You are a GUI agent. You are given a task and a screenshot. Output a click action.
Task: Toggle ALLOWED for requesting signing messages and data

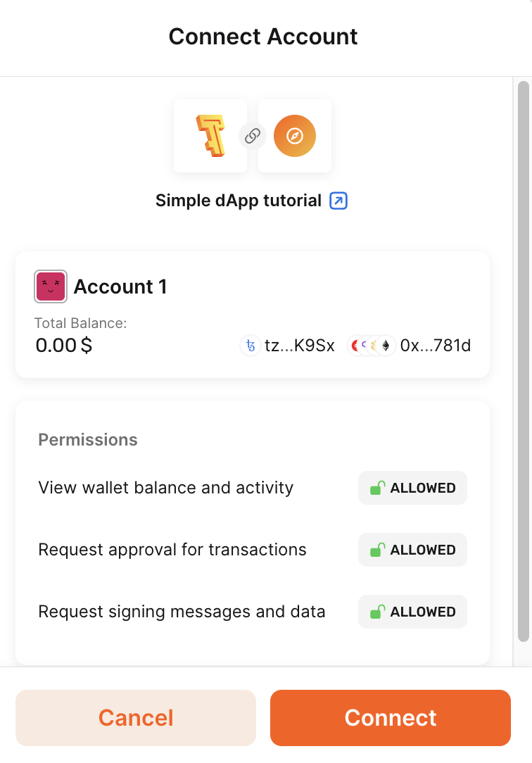point(412,612)
